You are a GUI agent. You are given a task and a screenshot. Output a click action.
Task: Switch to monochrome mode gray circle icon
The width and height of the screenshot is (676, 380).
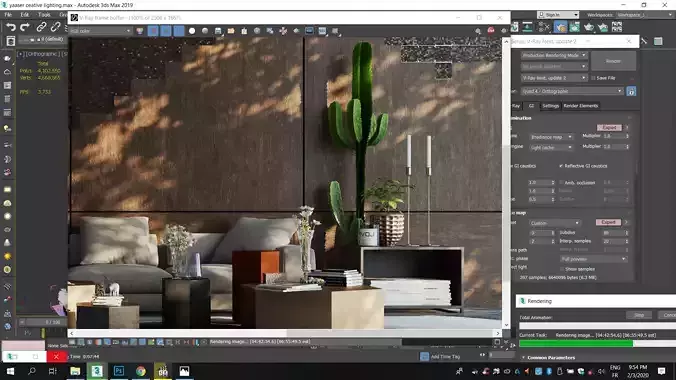pyautogui.click(x=205, y=31)
